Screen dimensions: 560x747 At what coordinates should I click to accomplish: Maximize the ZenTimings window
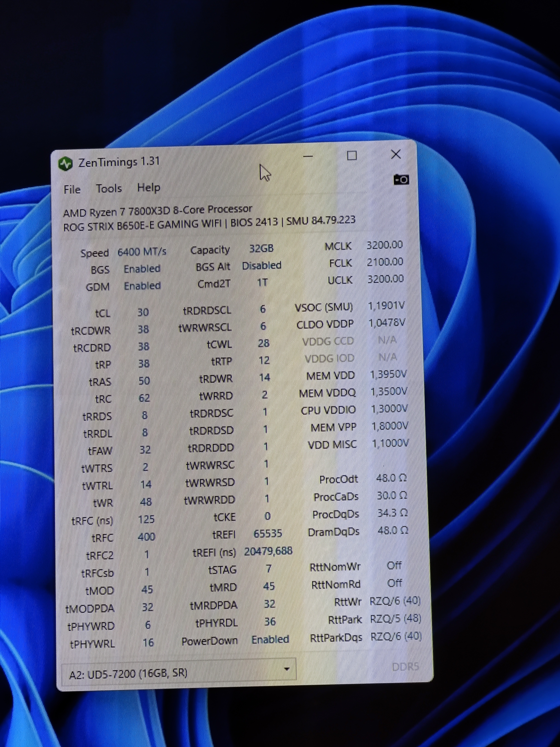[x=352, y=156]
